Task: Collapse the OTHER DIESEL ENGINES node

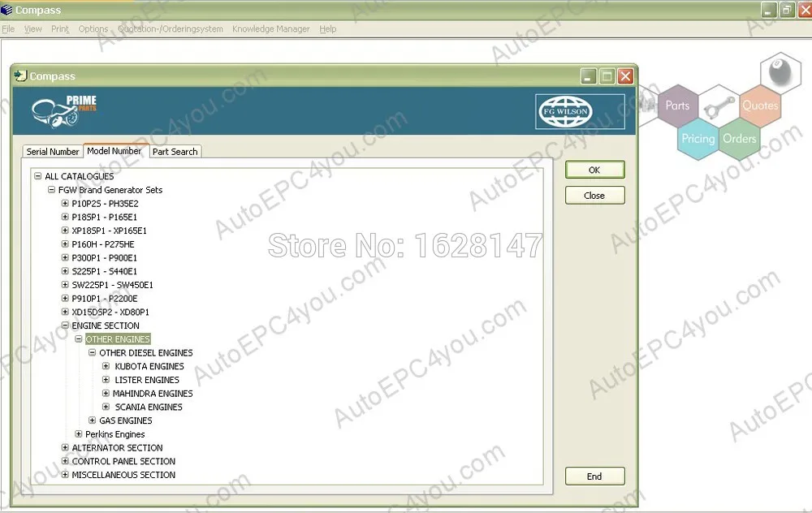Action: coord(92,352)
